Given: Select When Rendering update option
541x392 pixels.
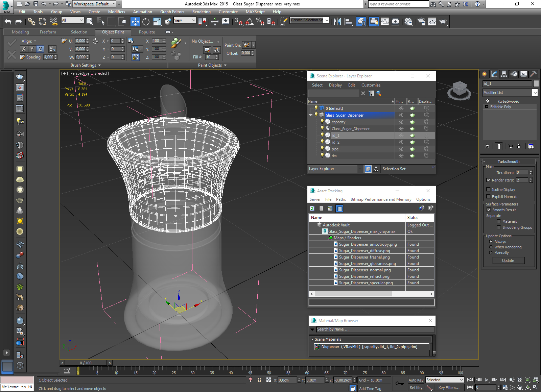Looking at the screenshot, I should point(491,247).
